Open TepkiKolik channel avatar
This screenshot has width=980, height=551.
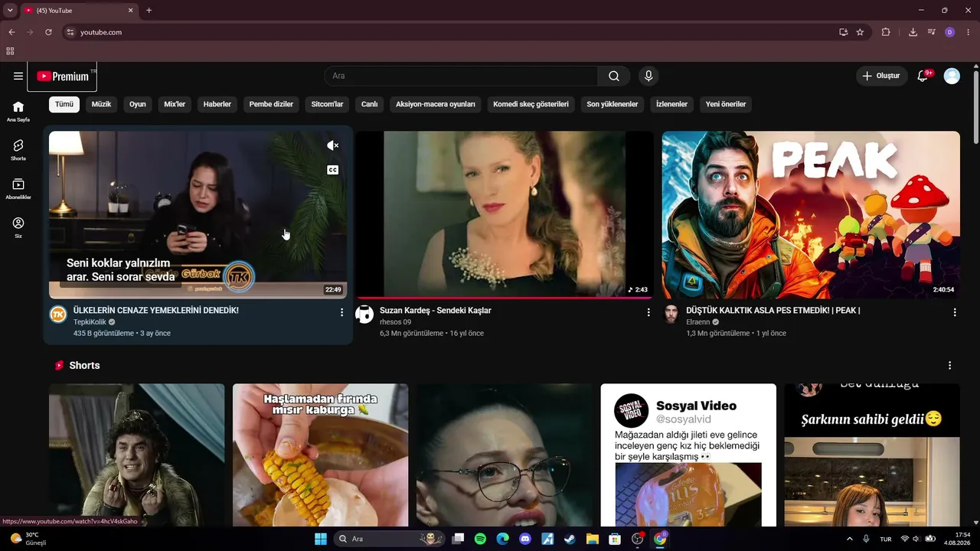pyautogui.click(x=58, y=315)
